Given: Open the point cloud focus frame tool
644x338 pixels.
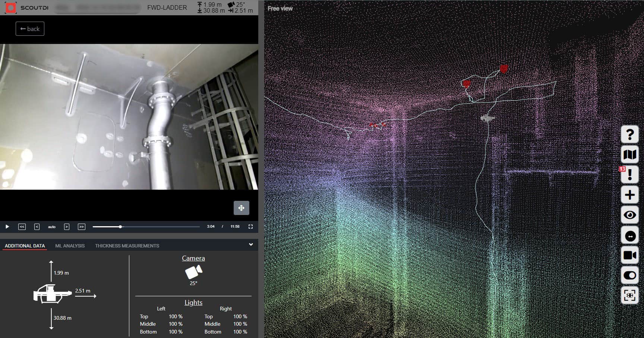Looking at the screenshot, I should pos(630,294).
